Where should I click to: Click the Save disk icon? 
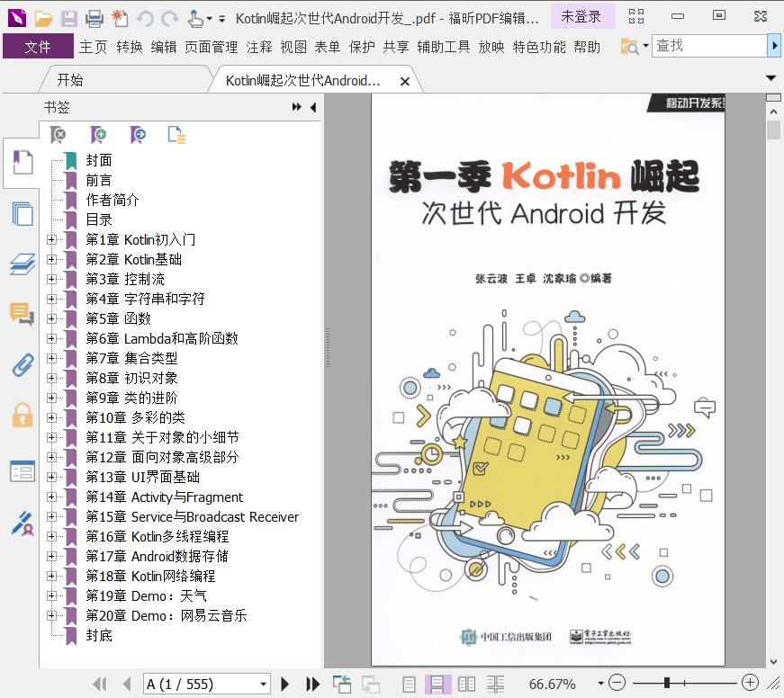(x=69, y=19)
